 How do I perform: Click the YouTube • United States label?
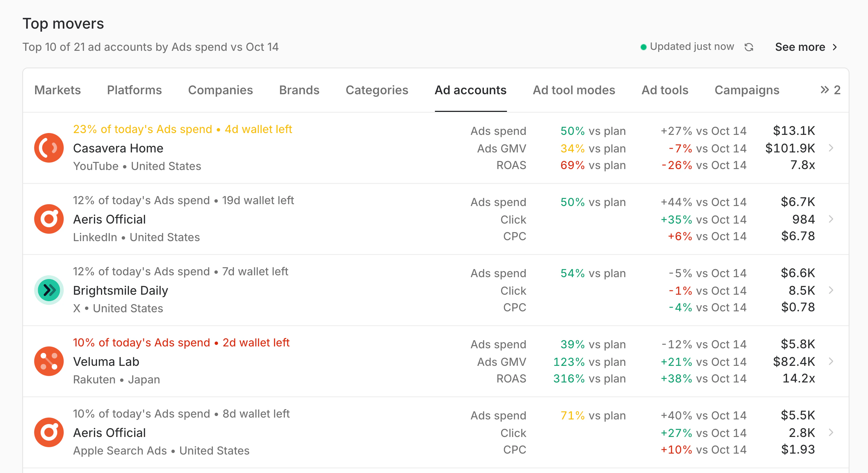pyautogui.click(x=137, y=166)
